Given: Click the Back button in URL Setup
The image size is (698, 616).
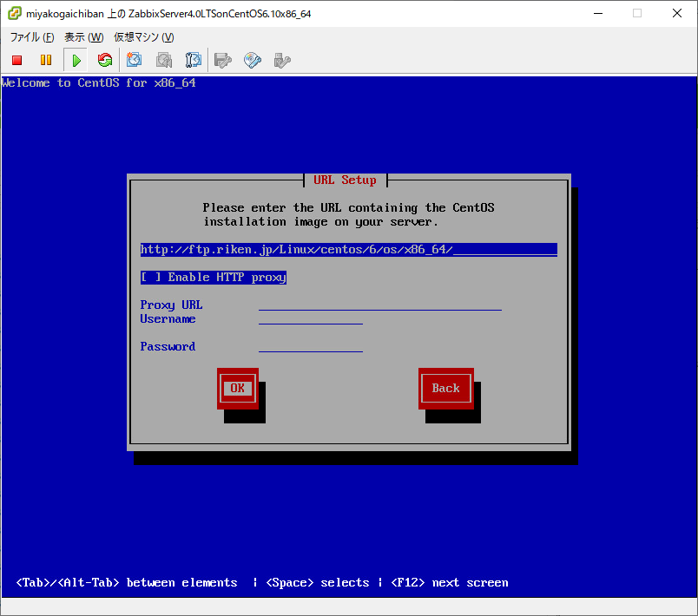Looking at the screenshot, I should pyautogui.click(x=446, y=389).
